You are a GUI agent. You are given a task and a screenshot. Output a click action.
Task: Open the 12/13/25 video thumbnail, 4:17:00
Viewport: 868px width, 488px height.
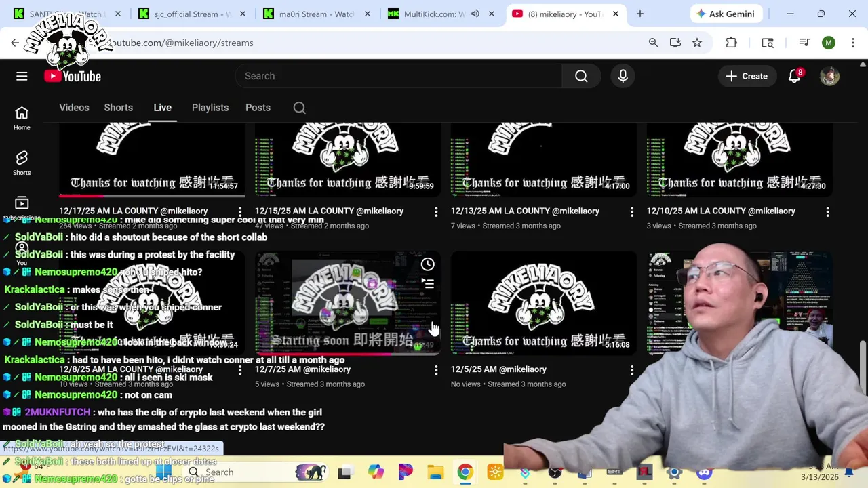point(544,159)
